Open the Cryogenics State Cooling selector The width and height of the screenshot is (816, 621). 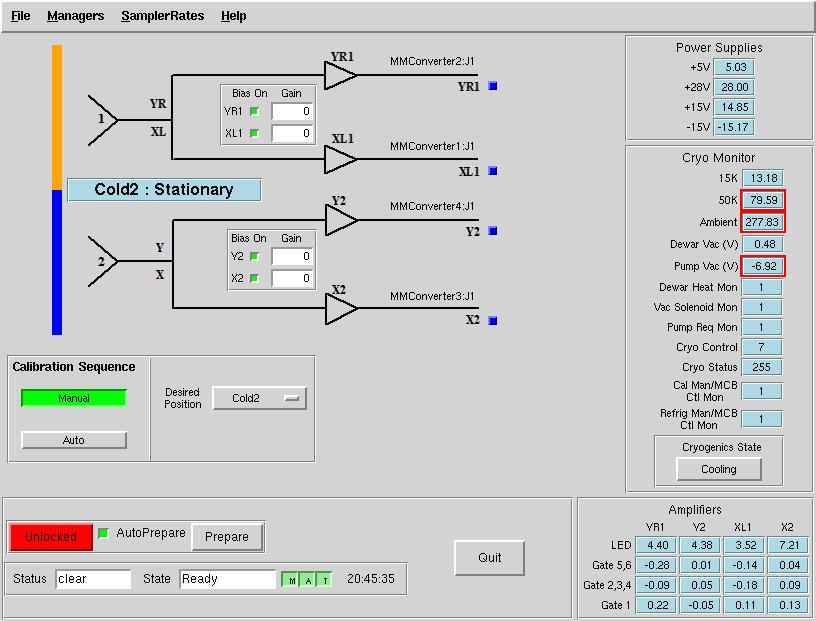pos(719,469)
